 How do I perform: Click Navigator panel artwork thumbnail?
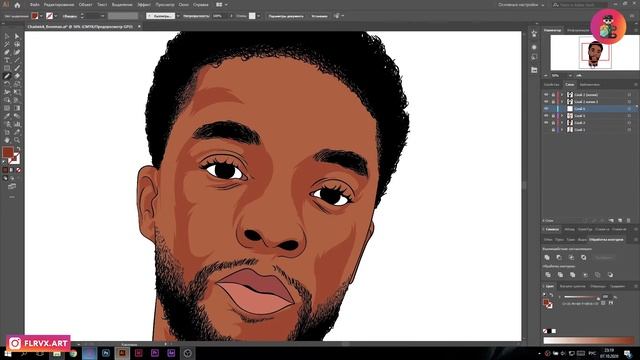click(x=595, y=53)
